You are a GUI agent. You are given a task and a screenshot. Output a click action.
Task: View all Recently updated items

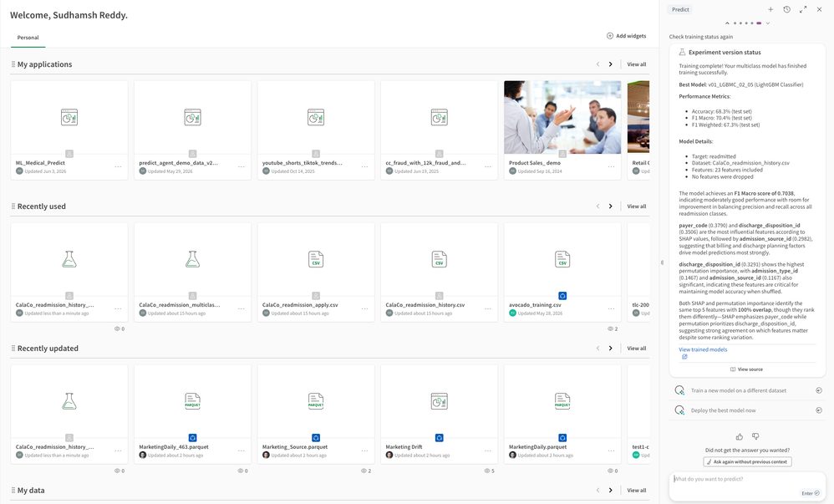[x=637, y=349]
